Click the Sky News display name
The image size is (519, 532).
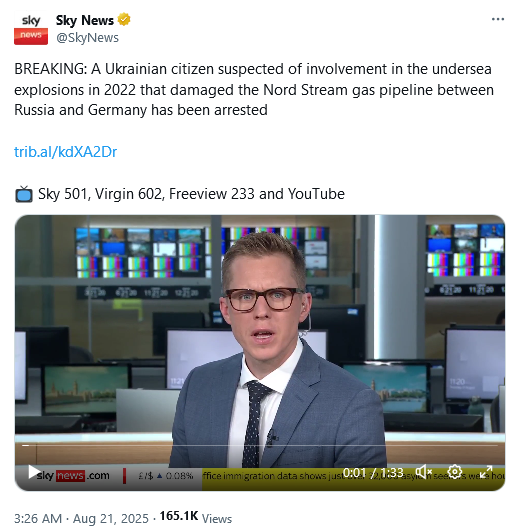point(84,20)
